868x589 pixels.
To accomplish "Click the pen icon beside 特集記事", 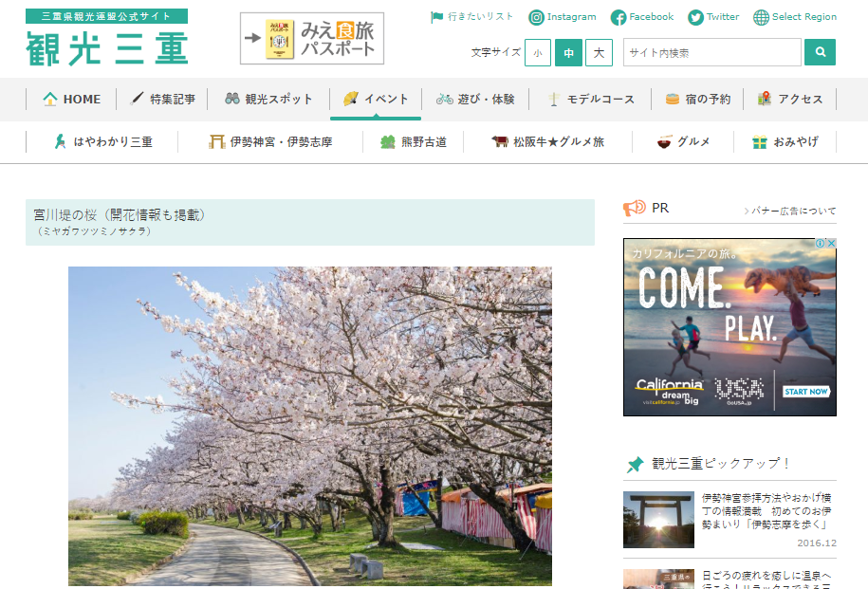I will coord(137,98).
